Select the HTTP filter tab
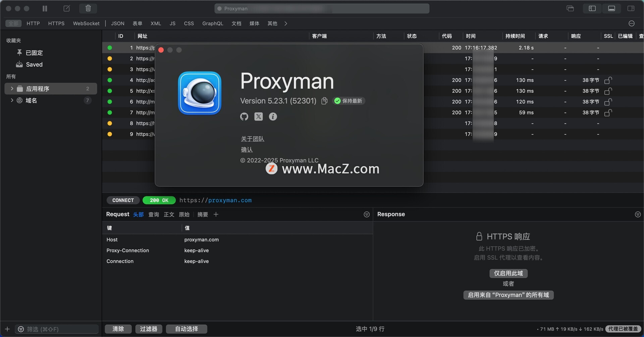The width and height of the screenshot is (644, 337). pos(33,23)
